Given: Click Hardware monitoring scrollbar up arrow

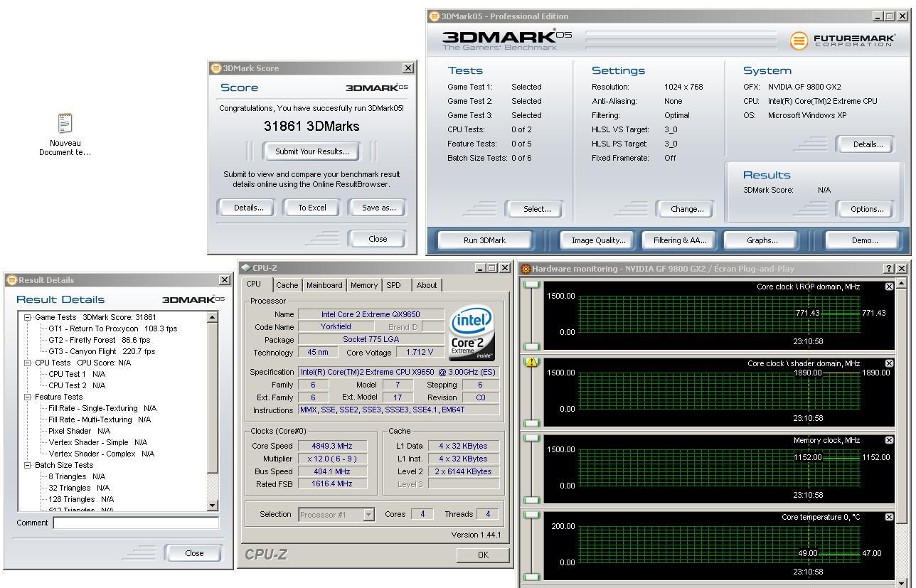Looking at the screenshot, I should click(902, 283).
